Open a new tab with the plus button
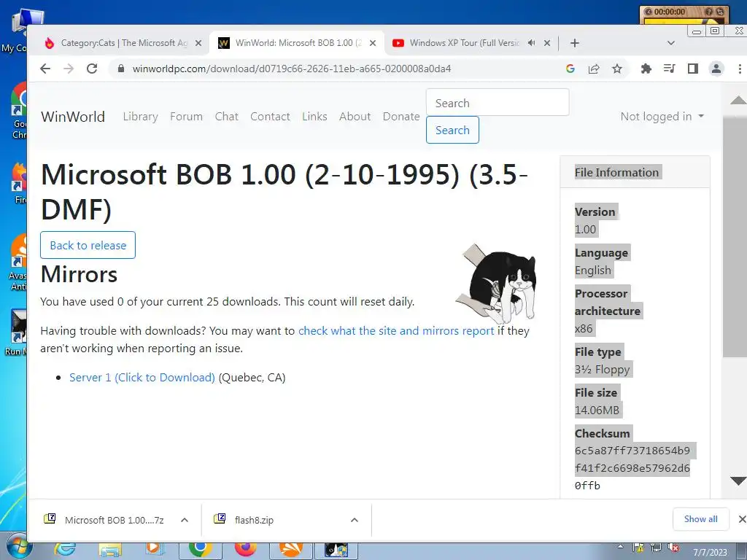Image resolution: width=747 pixels, height=560 pixels. [575, 43]
